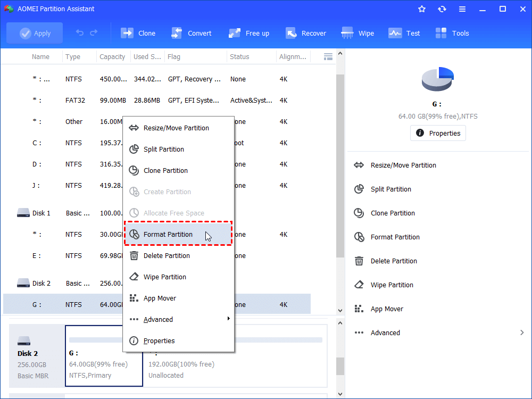Choose Resize/Move Partition in context menu
Screen dimensions: 532x399
pyautogui.click(x=178, y=128)
